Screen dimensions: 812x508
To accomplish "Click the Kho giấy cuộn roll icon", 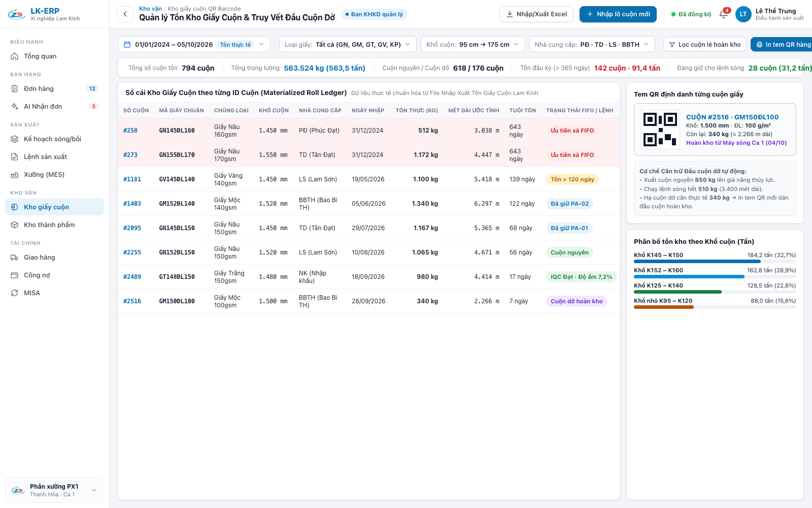I will pyautogui.click(x=15, y=207).
